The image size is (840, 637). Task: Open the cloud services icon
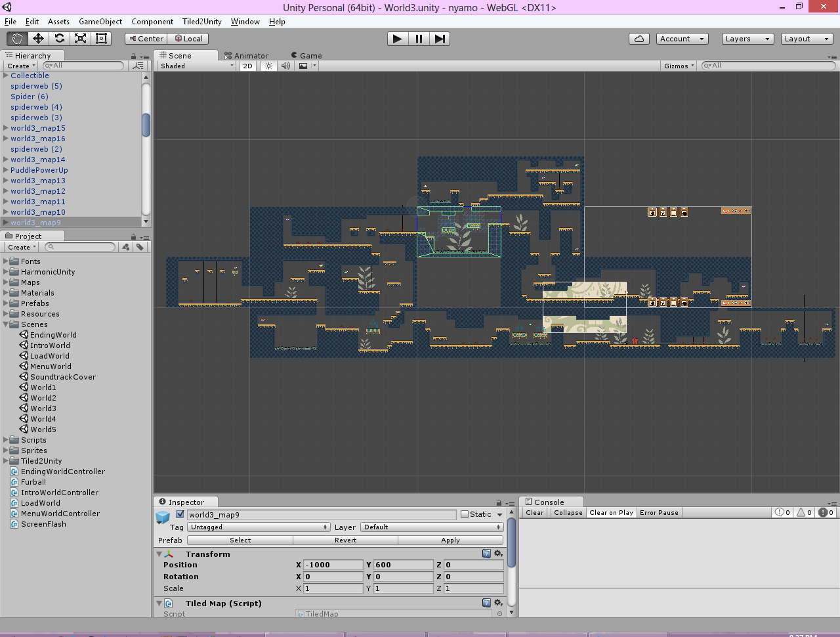click(x=639, y=39)
